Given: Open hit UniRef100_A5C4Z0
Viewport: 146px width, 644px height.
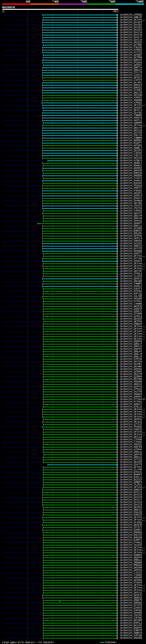Looking at the screenshot, I should pyautogui.click(x=131, y=42).
